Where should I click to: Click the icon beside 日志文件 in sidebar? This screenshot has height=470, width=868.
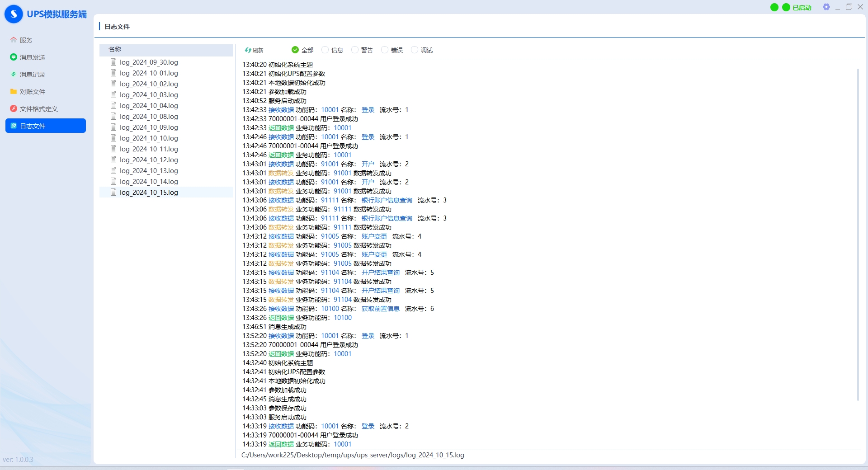pyautogui.click(x=14, y=126)
